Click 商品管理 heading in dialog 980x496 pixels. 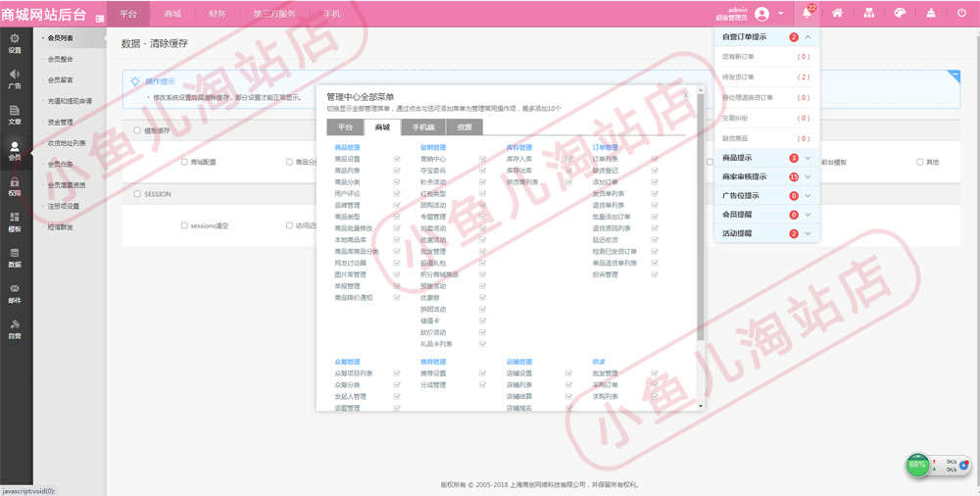click(348, 148)
